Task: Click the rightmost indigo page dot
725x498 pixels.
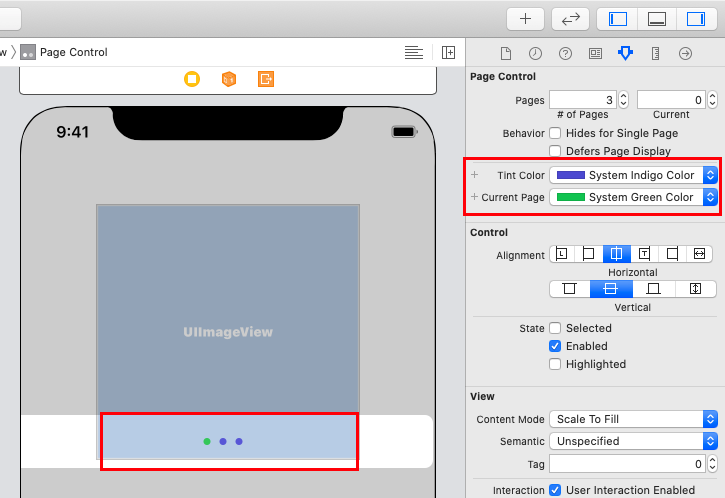Action: click(x=239, y=442)
